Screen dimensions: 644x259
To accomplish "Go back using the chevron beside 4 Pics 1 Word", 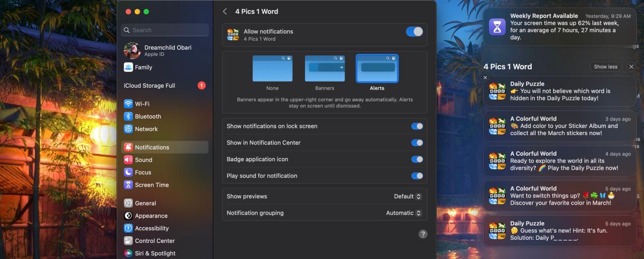I will pos(225,11).
